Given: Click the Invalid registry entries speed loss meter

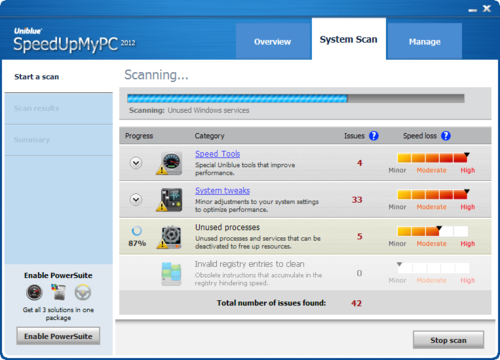Looking at the screenshot, I should [433, 267].
